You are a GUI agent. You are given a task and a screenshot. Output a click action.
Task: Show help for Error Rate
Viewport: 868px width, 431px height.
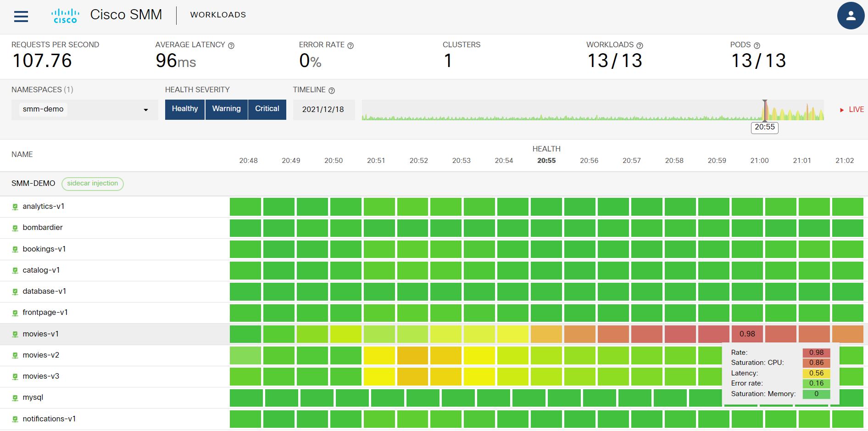click(351, 45)
